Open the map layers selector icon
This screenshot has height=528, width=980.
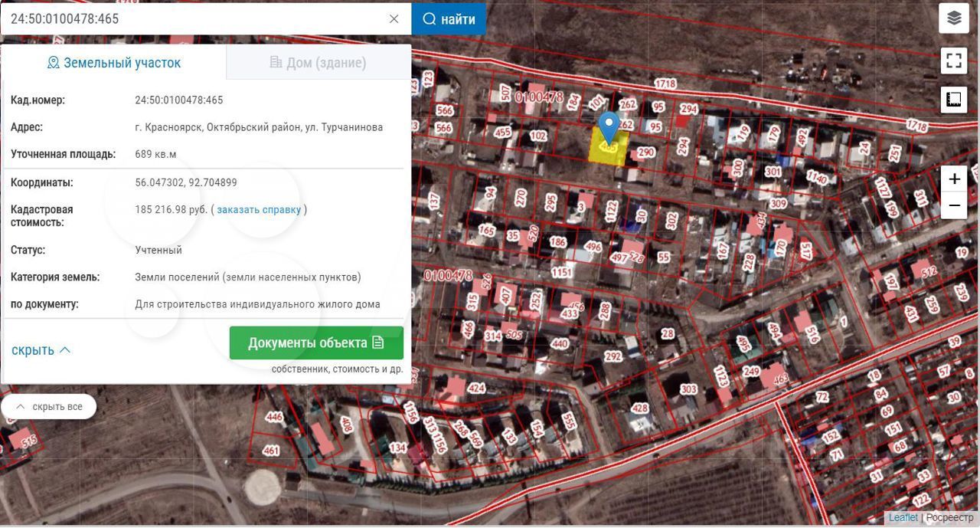click(x=953, y=18)
